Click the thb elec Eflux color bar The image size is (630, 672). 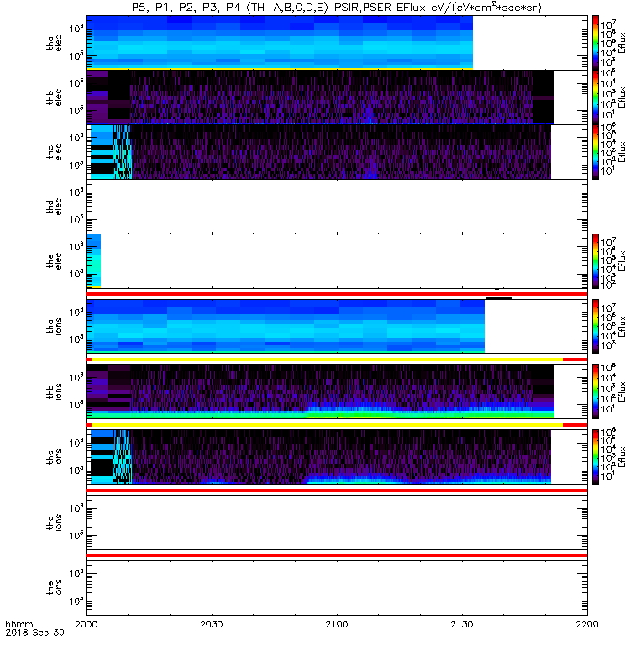(596, 97)
